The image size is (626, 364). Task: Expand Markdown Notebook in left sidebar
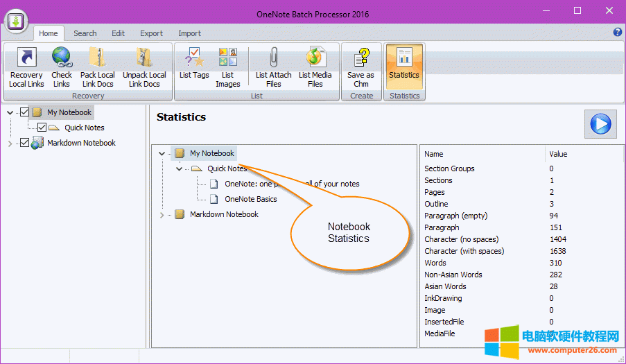(x=10, y=144)
